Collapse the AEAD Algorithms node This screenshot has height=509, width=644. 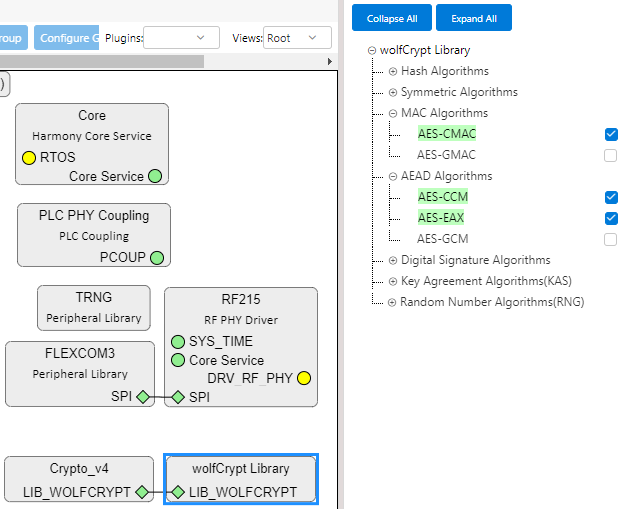[x=393, y=176]
